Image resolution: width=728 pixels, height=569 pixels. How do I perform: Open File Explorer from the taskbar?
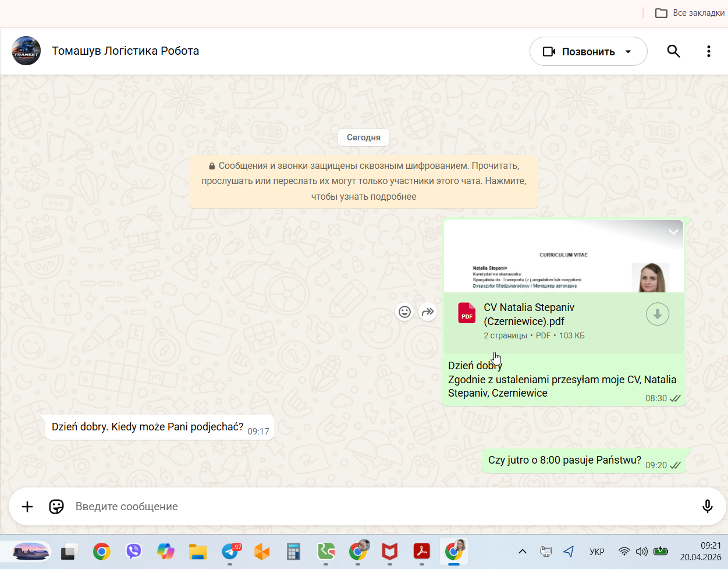pos(198,552)
